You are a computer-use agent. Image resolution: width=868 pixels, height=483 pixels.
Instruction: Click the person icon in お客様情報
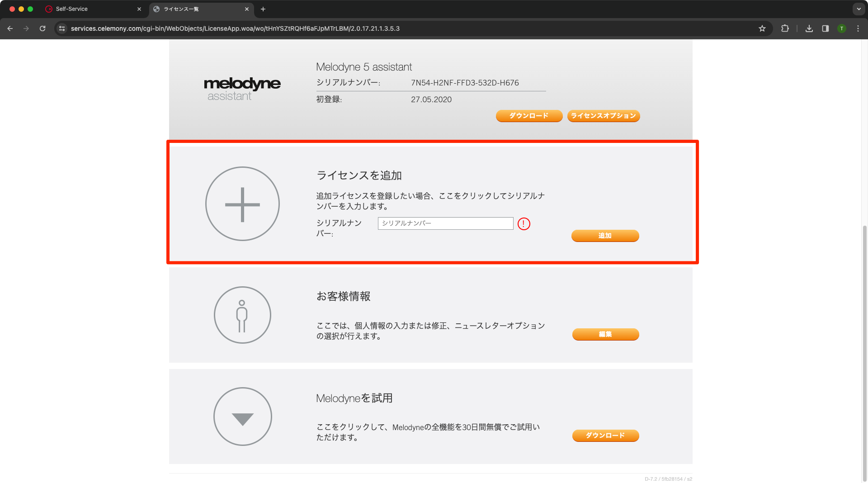coord(242,315)
